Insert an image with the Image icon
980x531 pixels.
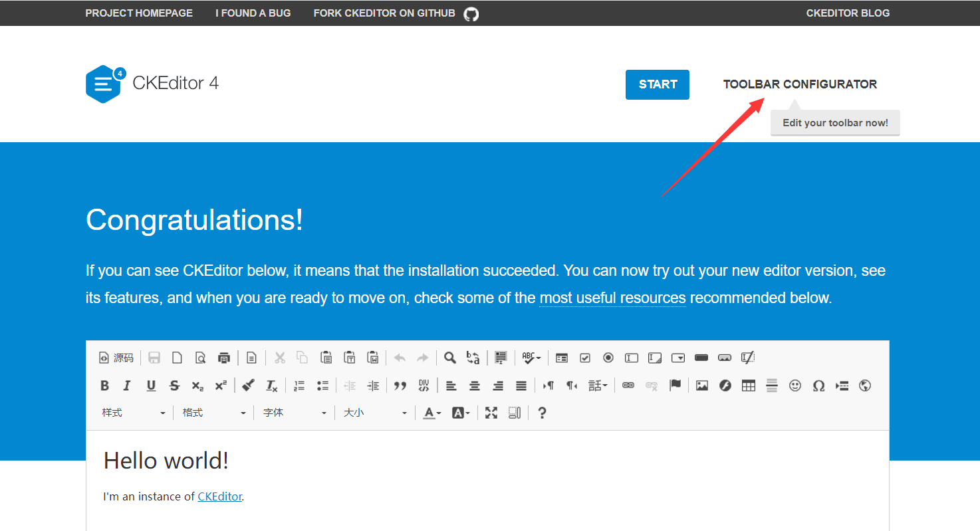point(702,385)
